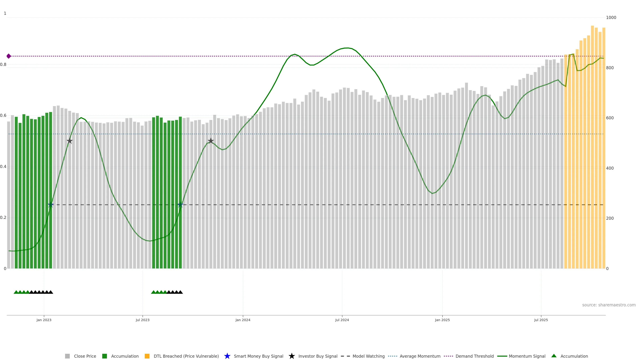The height and width of the screenshot is (362, 644).
Task: Click the black star icon in the legend
Action: [x=292, y=356]
